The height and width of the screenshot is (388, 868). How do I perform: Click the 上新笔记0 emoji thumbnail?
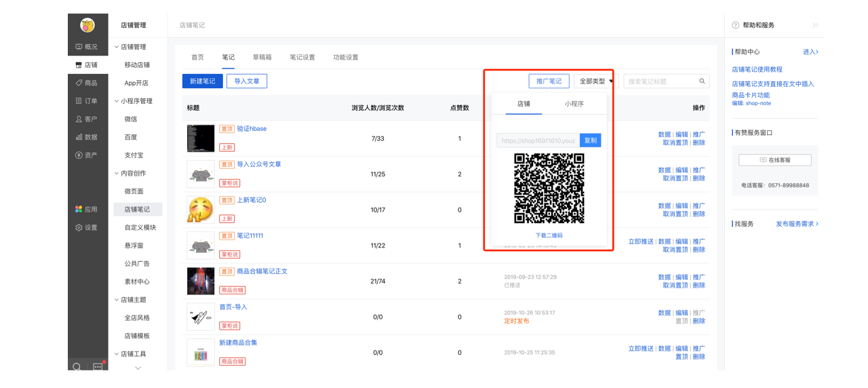201,210
